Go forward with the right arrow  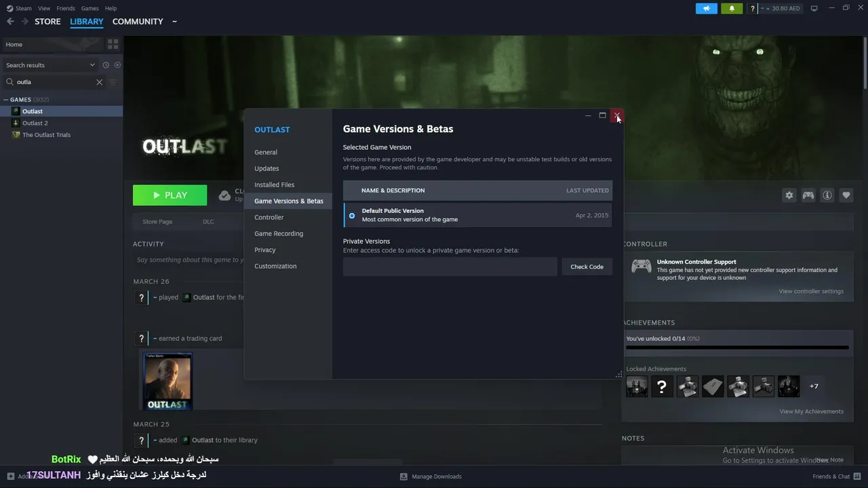25,22
